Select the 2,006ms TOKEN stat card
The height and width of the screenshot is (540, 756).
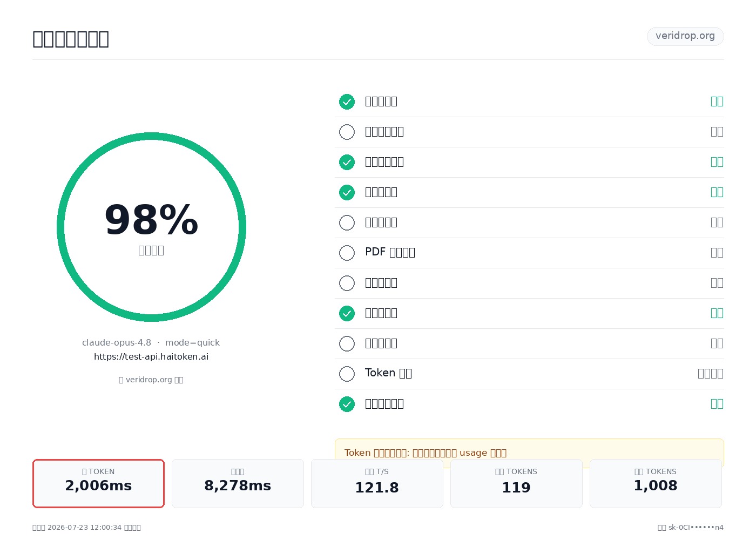tap(98, 483)
